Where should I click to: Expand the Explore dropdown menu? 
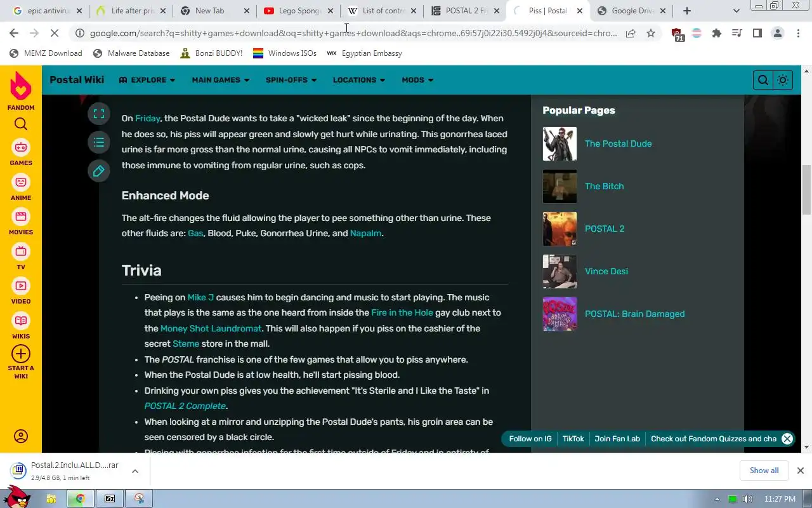(147, 80)
